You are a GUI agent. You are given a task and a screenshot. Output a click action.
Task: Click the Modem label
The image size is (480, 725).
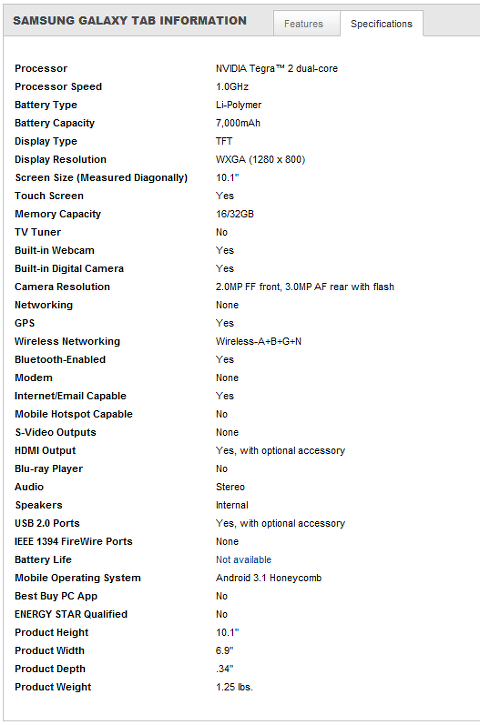[33, 378]
